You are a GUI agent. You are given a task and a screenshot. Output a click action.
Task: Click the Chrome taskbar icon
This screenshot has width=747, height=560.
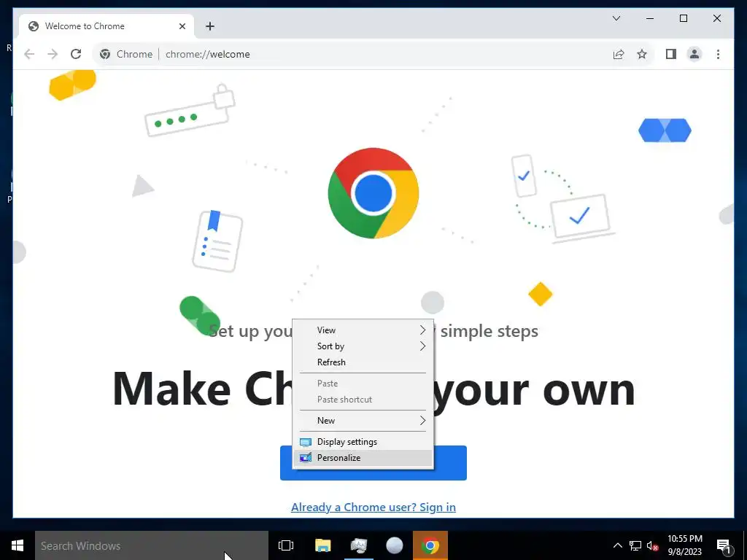(x=430, y=545)
